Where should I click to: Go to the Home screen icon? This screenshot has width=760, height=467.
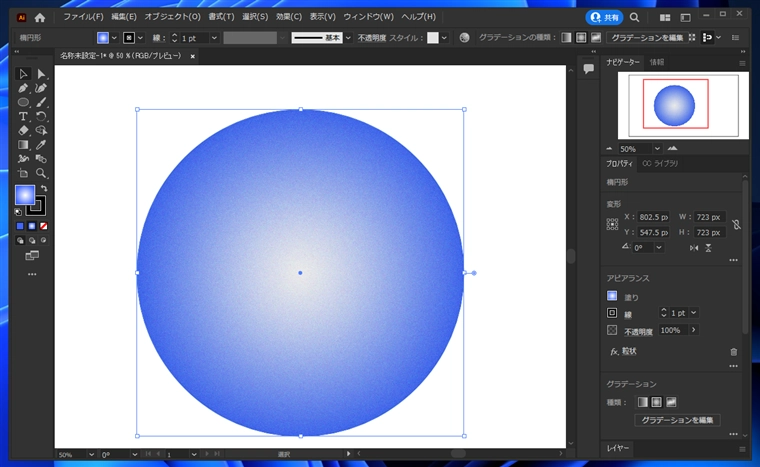[40, 17]
